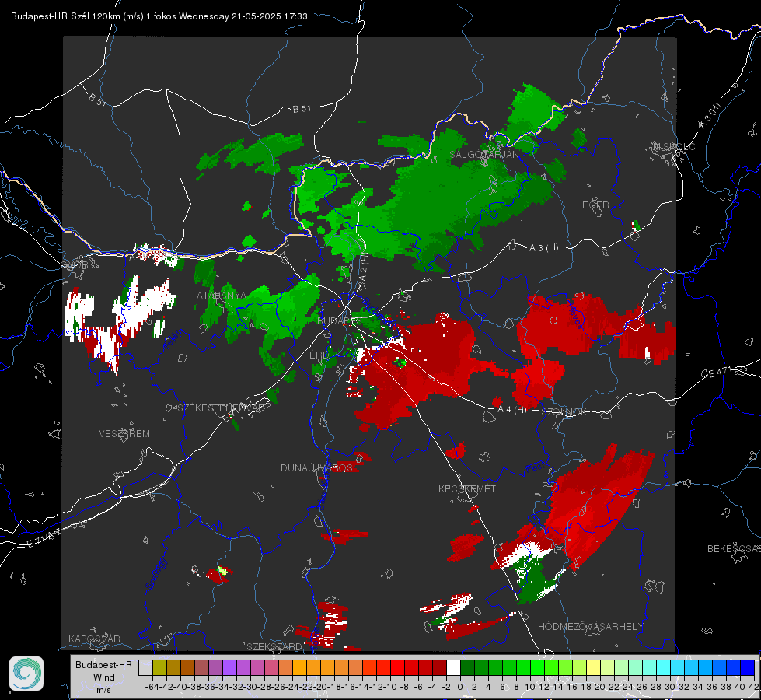
Task: Click the BUDAPEST city label
Action: pos(342,321)
